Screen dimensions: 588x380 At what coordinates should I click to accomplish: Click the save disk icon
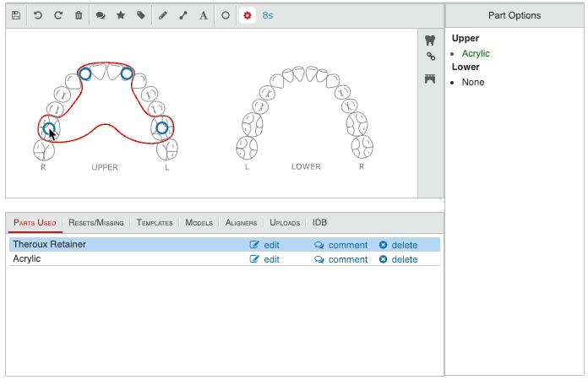pyautogui.click(x=16, y=15)
